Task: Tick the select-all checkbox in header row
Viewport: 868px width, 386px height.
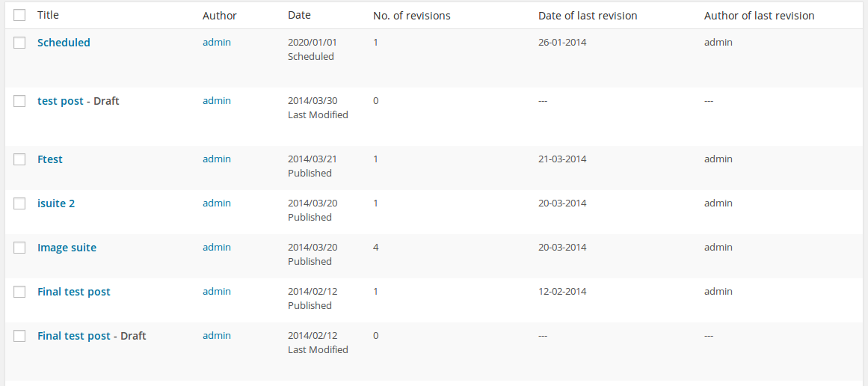Action: coord(19,16)
